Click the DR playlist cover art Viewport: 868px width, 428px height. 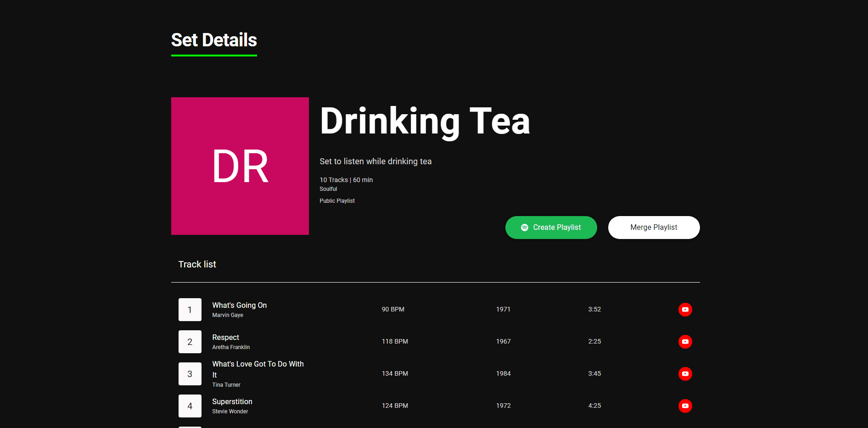point(240,166)
